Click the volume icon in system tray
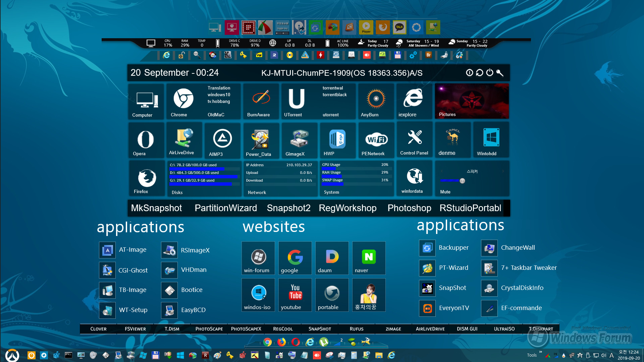644x362 pixels. click(x=603, y=355)
